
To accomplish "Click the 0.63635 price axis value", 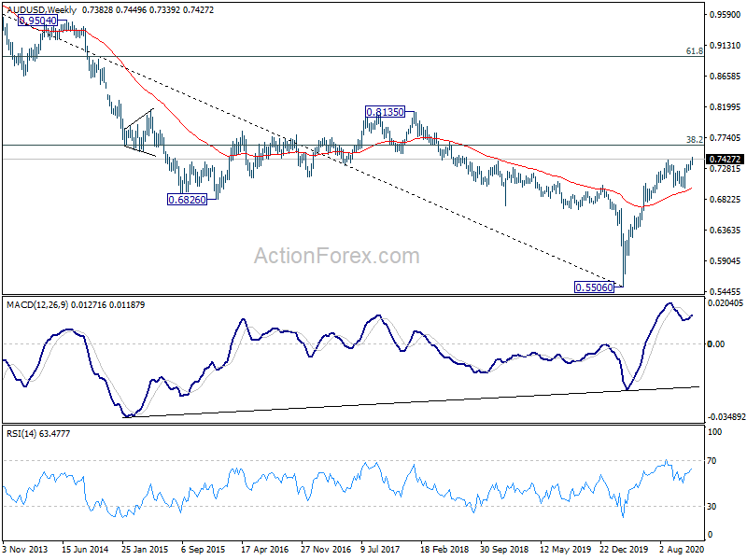I will pyautogui.click(x=726, y=230).
